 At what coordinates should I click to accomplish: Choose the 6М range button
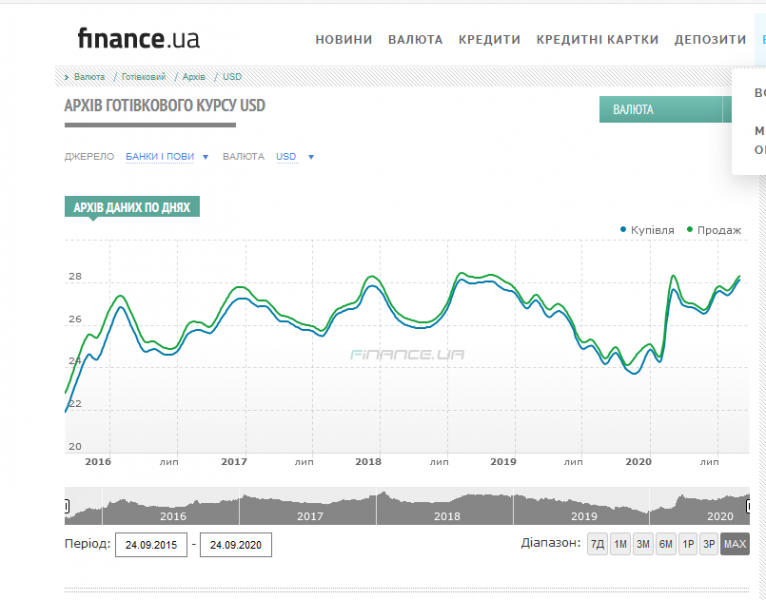coord(665,544)
